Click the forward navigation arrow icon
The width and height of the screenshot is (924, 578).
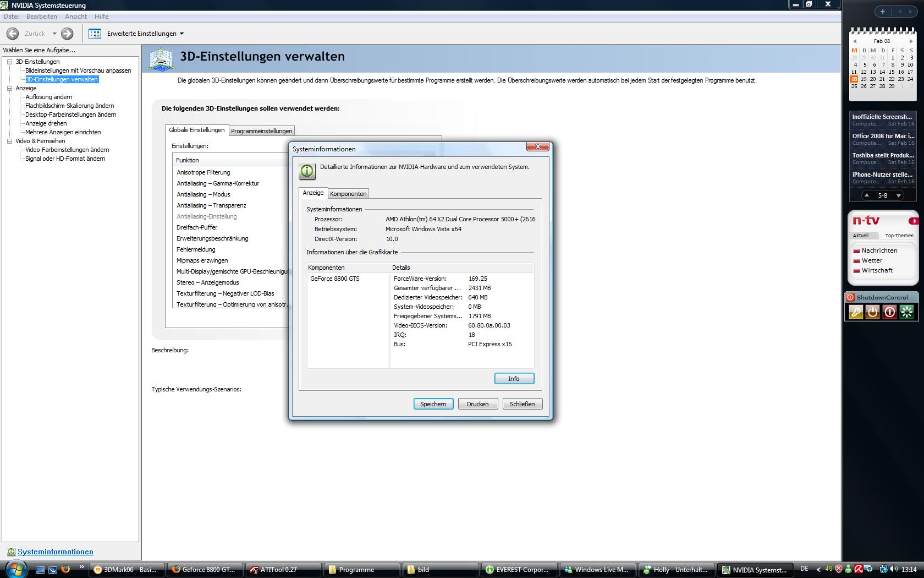point(67,34)
